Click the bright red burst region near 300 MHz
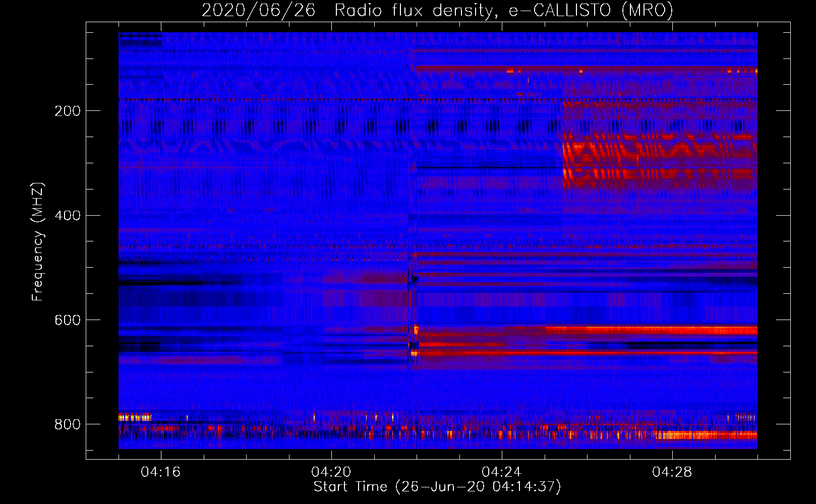 click(660, 157)
